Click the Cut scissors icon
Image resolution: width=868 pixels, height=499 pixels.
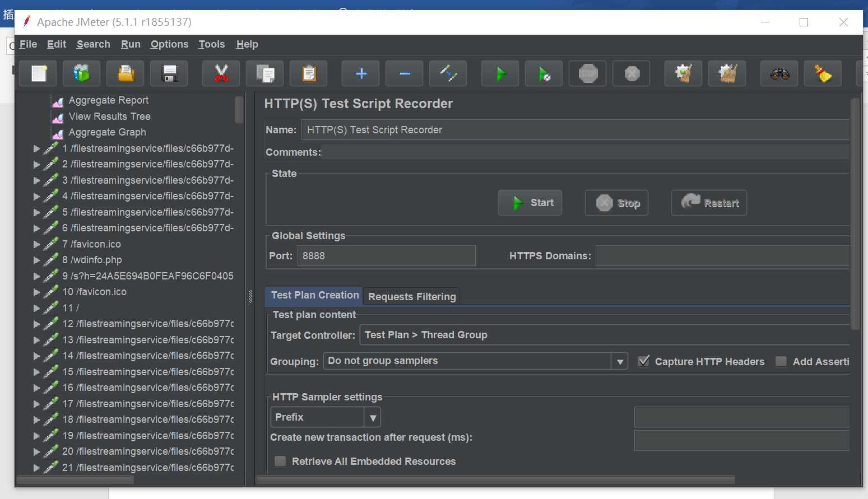tap(221, 73)
